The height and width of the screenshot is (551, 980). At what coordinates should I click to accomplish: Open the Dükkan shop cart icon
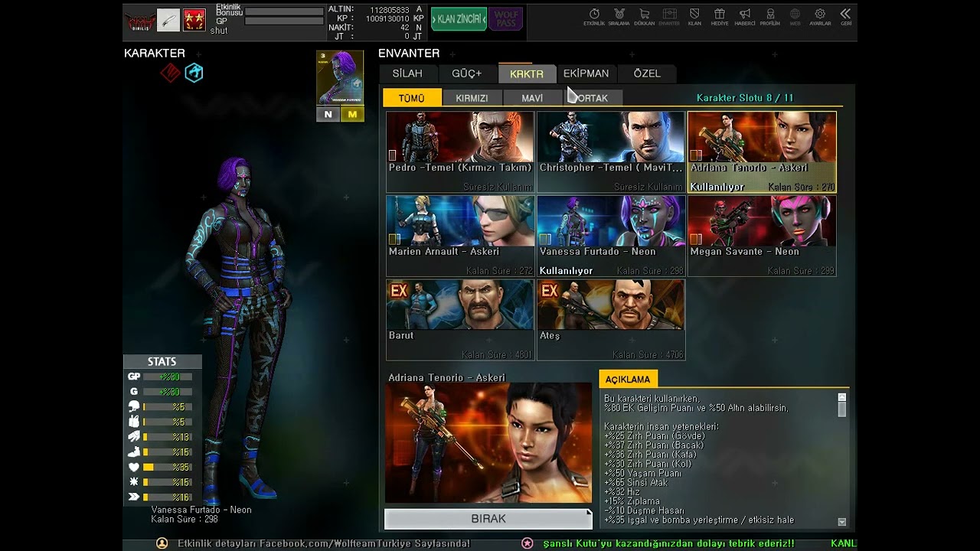(644, 17)
